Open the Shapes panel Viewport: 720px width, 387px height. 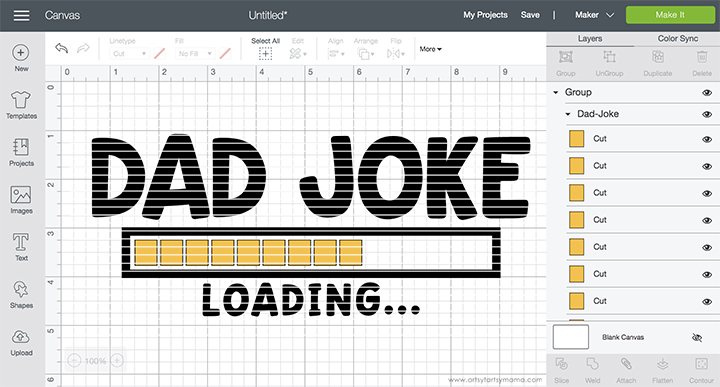tap(21, 295)
